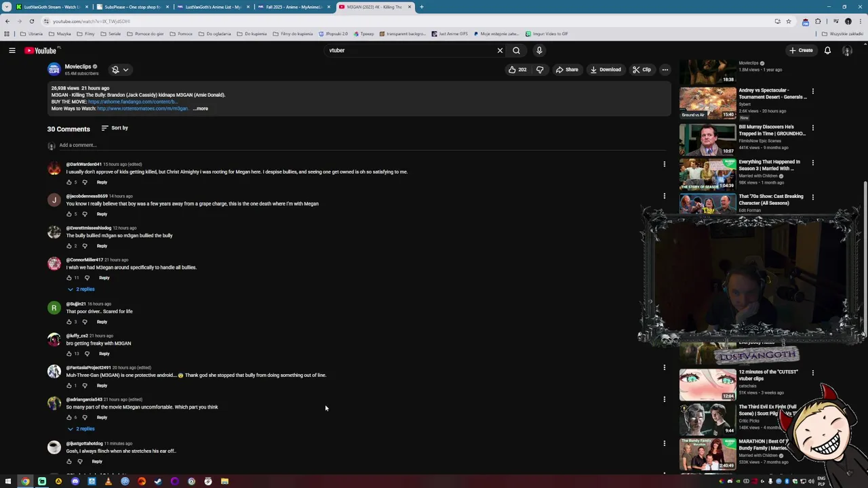Viewport: 868px width, 488px height.
Task: Clear the search box with the X
Action: point(500,50)
